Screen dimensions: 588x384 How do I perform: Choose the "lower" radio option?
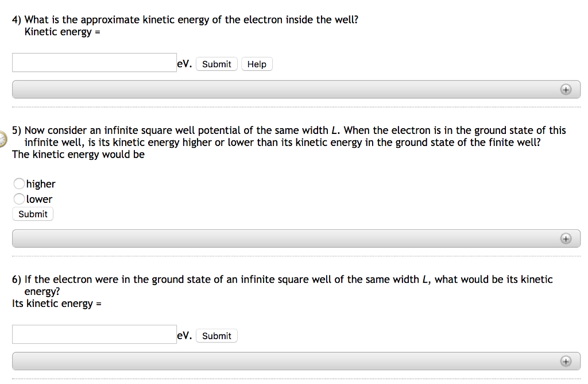[20, 199]
